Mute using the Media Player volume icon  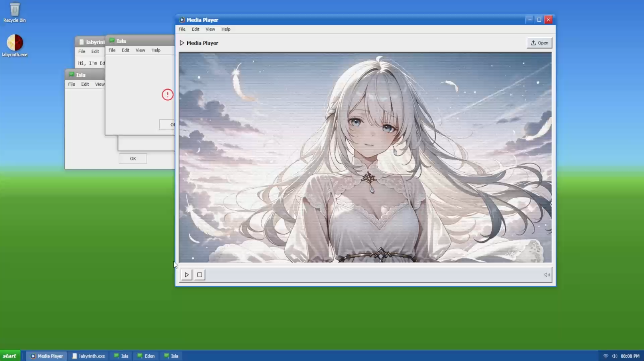[547, 275]
